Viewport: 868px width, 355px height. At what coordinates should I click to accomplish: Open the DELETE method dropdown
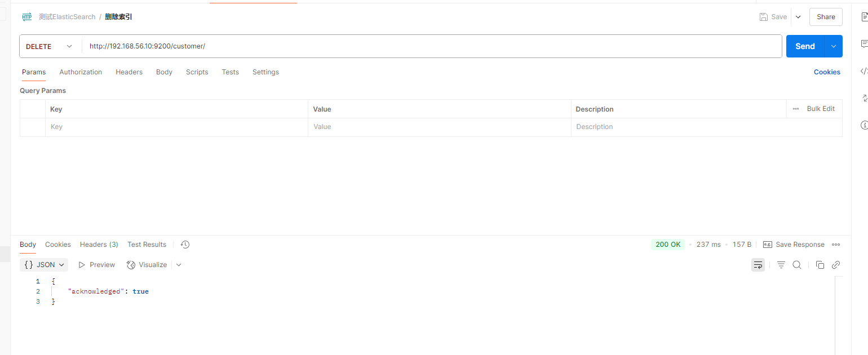click(50, 46)
